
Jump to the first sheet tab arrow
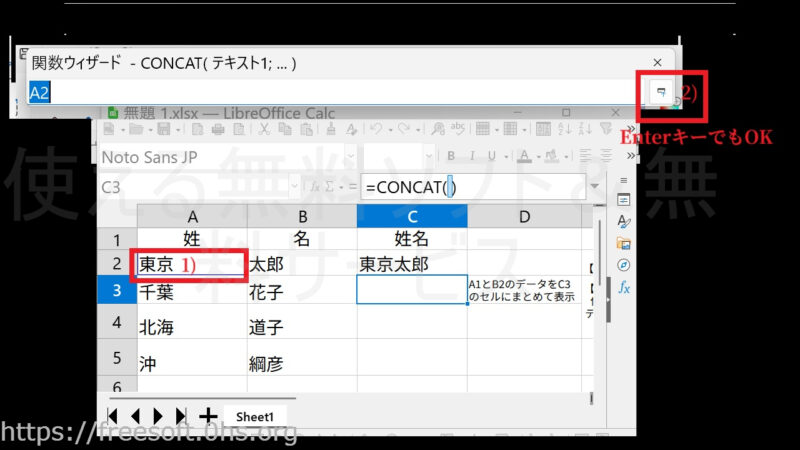coord(112,415)
